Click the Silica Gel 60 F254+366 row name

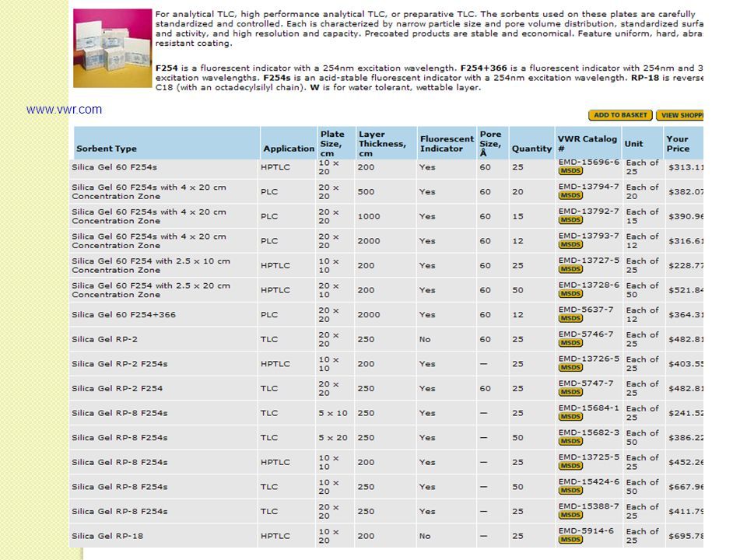click(124, 315)
